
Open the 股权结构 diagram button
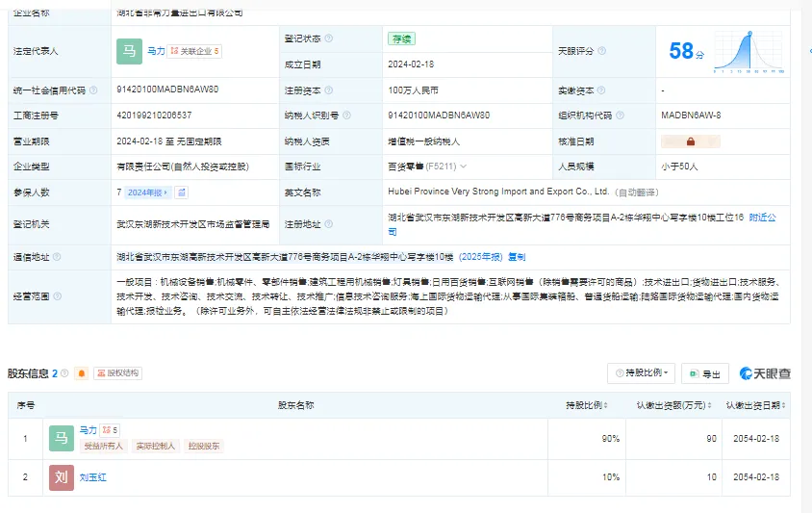(x=117, y=373)
